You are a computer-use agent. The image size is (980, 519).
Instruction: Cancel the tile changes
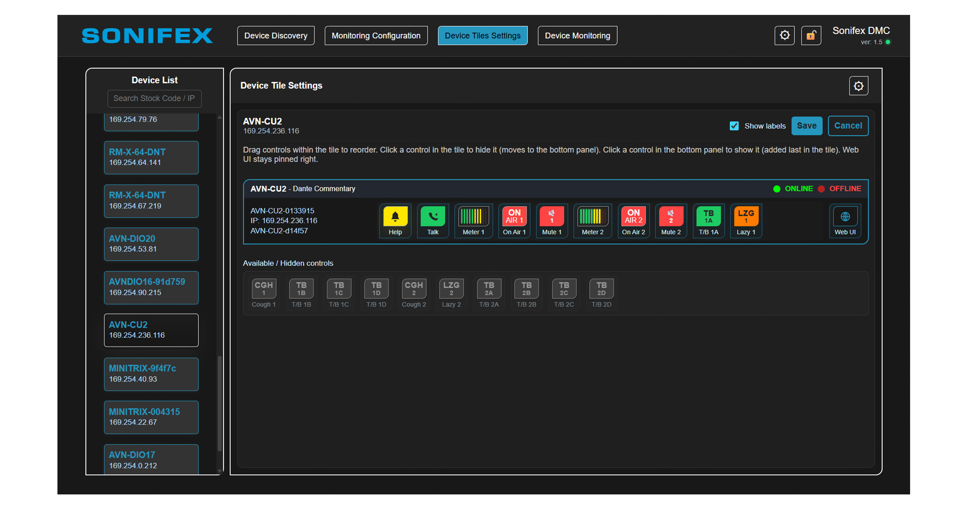pyautogui.click(x=848, y=126)
